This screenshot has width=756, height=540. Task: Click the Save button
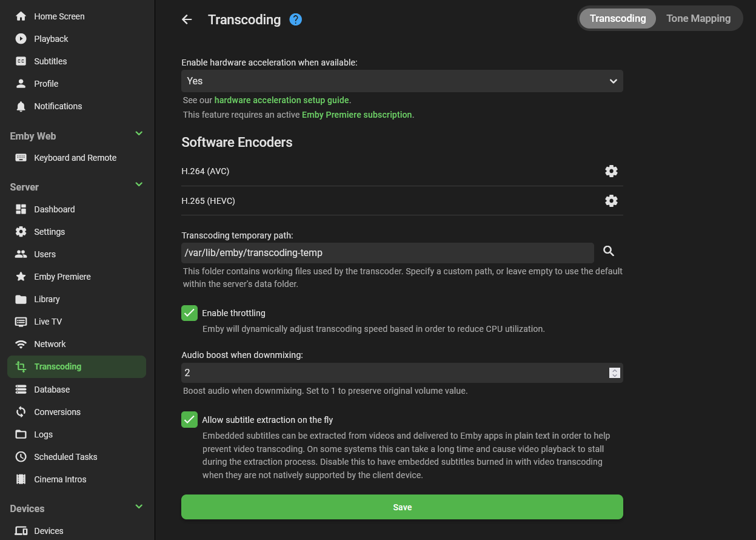click(402, 507)
